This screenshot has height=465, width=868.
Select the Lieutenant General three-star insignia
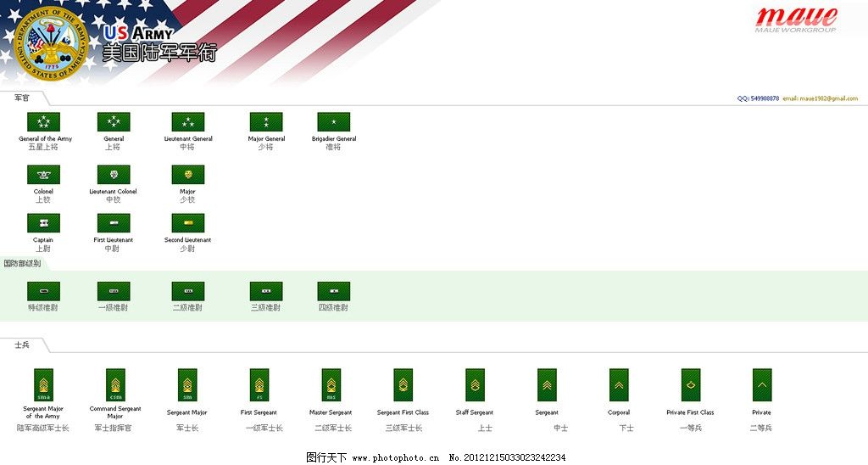tap(187, 122)
